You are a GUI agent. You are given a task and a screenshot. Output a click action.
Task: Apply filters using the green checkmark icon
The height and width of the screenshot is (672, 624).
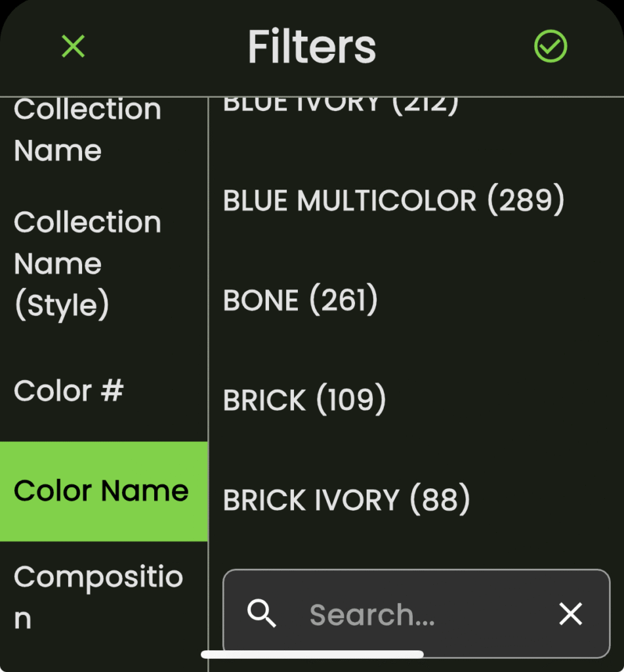point(550,47)
